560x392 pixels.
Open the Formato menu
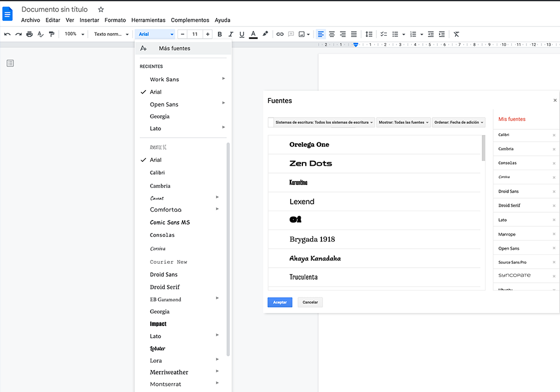tap(115, 20)
